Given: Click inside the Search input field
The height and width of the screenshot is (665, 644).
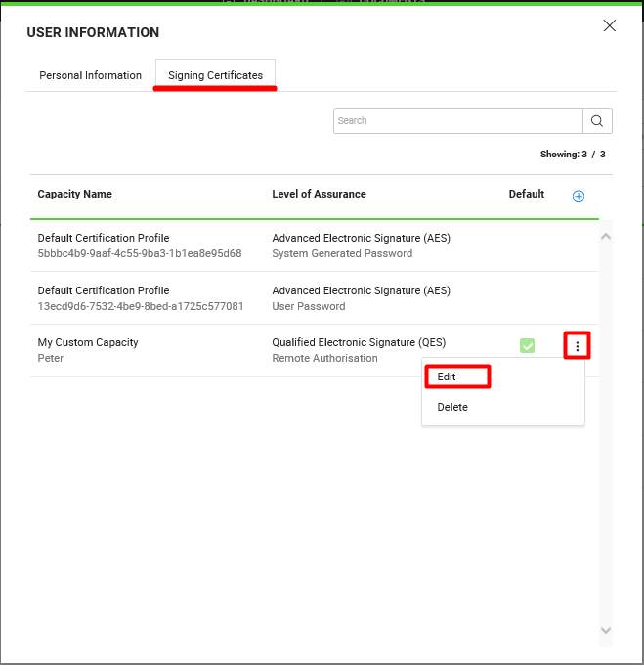Looking at the screenshot, I should click(x=457, y=121).
